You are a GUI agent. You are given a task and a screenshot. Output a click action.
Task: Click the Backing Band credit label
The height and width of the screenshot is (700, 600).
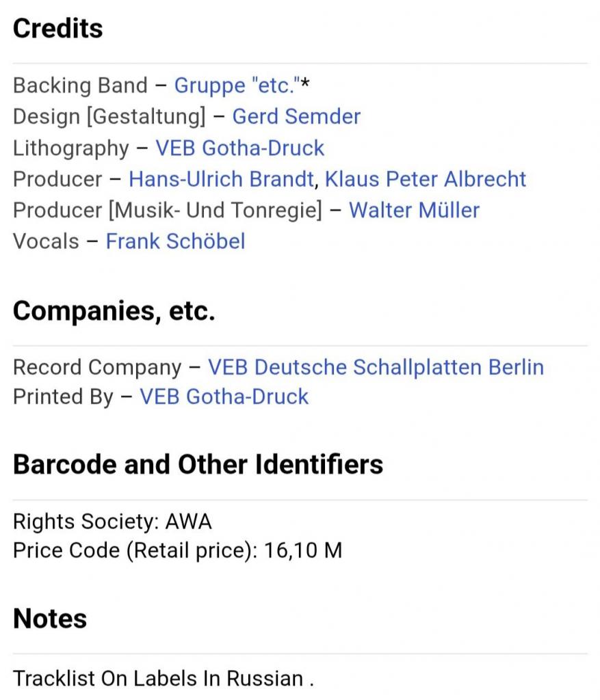(x=80, y=85)
